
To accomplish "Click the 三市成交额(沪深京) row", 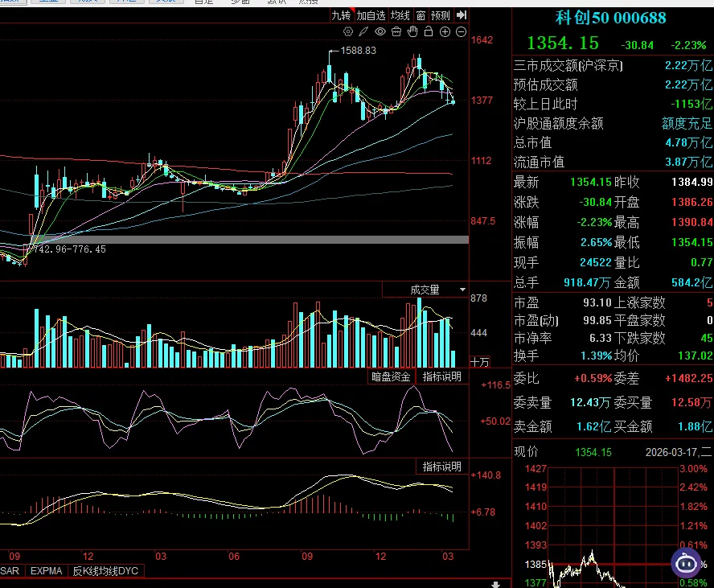I will [x=613, y=66].
